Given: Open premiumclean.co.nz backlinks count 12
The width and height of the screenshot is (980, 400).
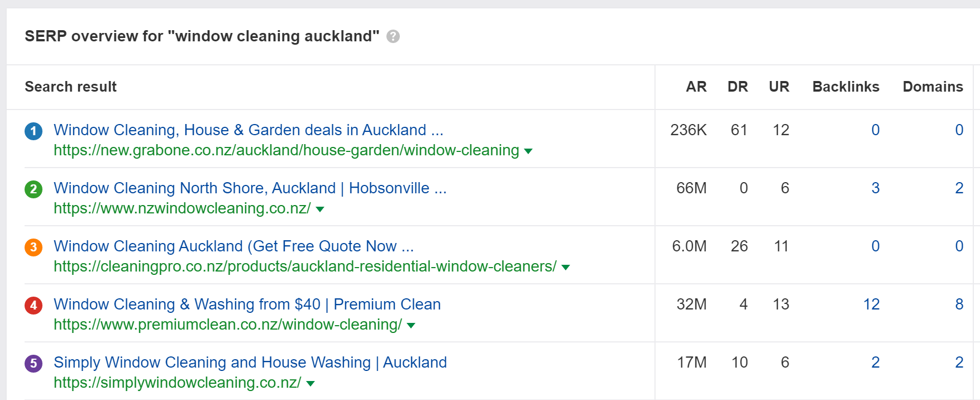Looking at the screenshot, I should (x=871, y=304).
